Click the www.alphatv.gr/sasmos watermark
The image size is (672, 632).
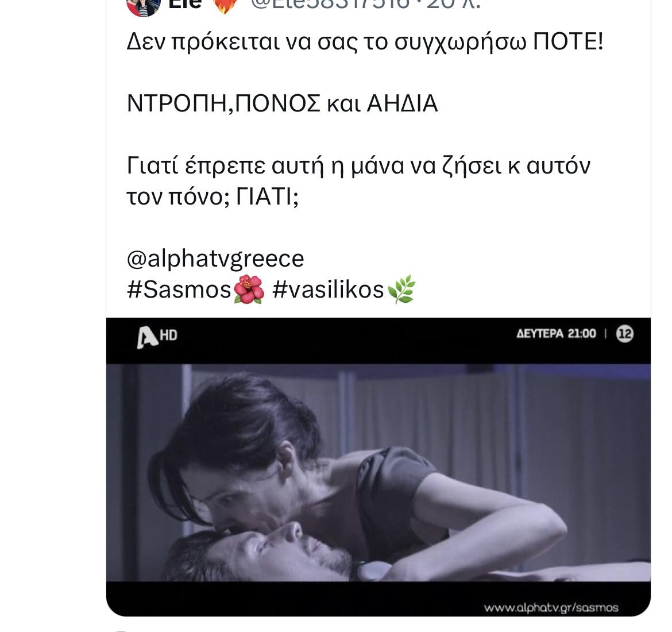pos(551,607)
